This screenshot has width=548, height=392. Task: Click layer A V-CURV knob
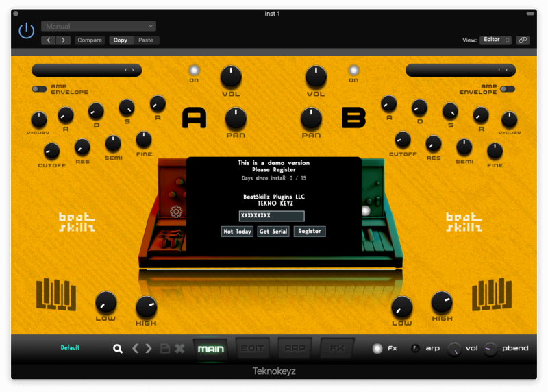click(x=39, y=120)
